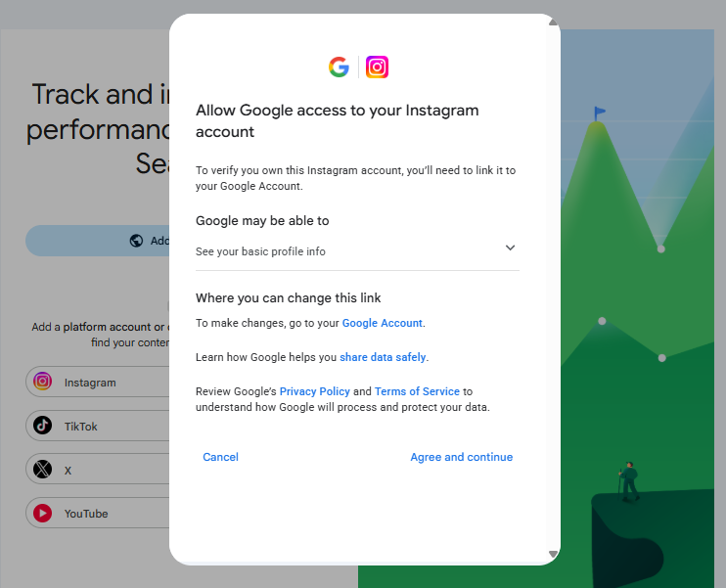
Task: Click the dialog scrollbar down arrow
Action: click(x=553, y=554)
